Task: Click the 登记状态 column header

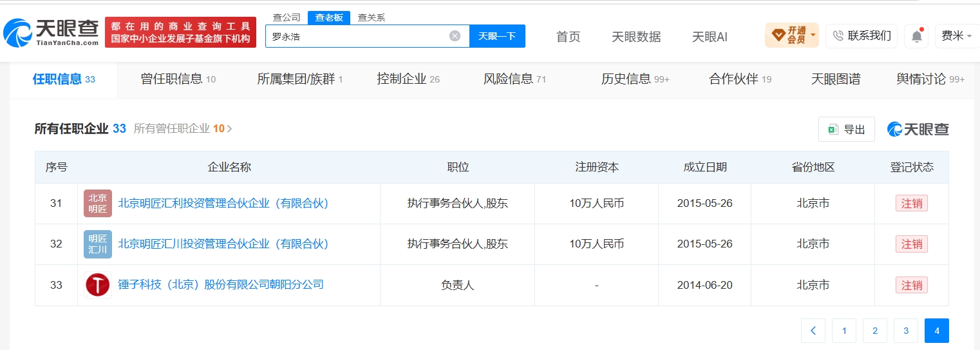Action: [911, 167]
